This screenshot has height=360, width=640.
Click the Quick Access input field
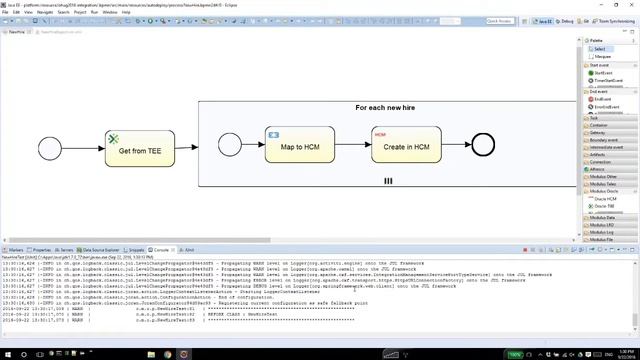[500, 21]
